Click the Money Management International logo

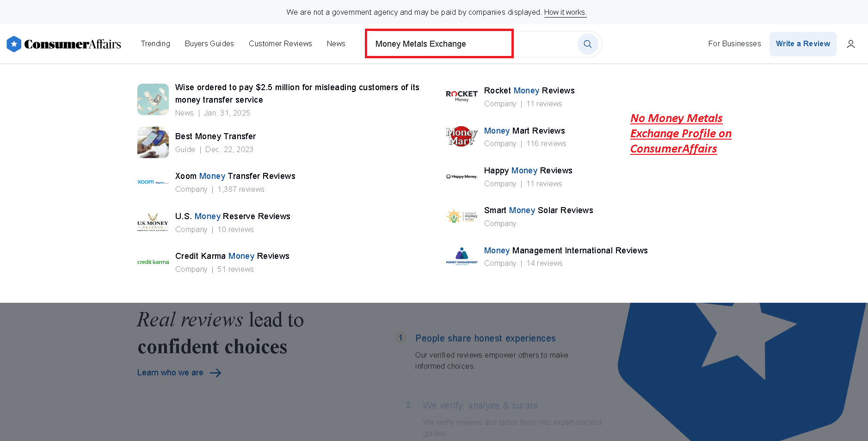point(462,256)
